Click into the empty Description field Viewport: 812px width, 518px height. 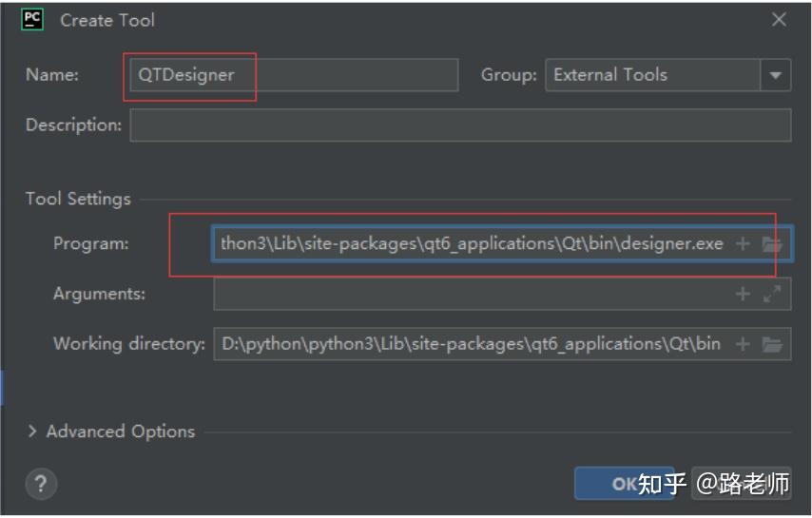[460, 125]
